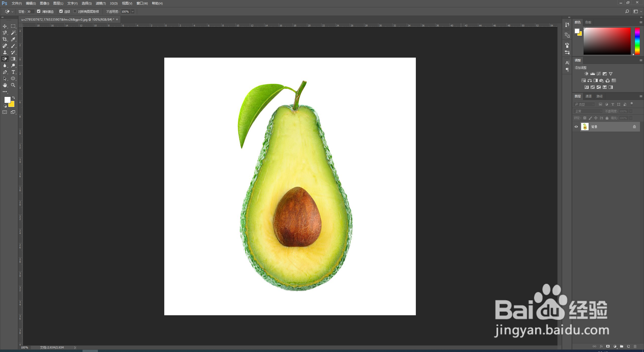Select the Zoom tool in toolbox

(x=13, y=85)
